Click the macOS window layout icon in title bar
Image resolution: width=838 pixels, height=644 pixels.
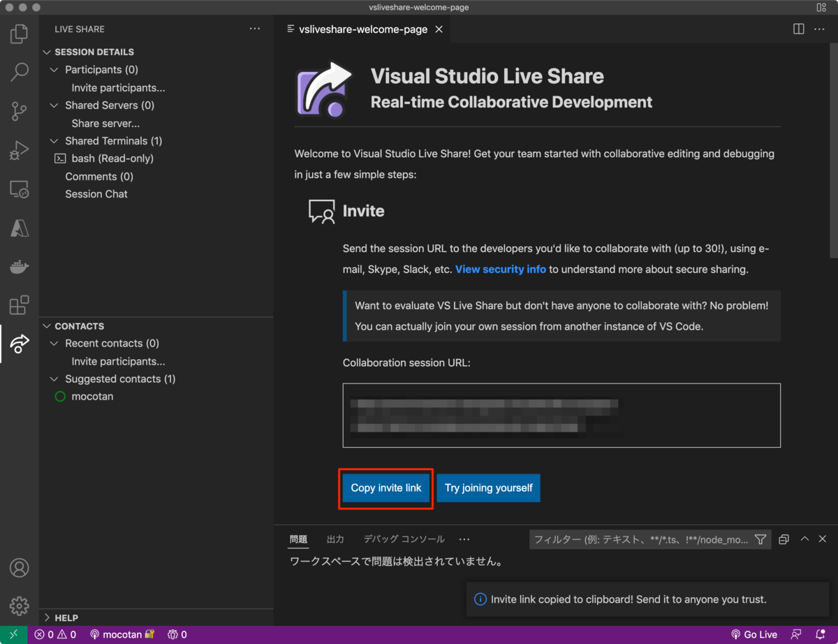pyautogui.click(x=821, y=8)
